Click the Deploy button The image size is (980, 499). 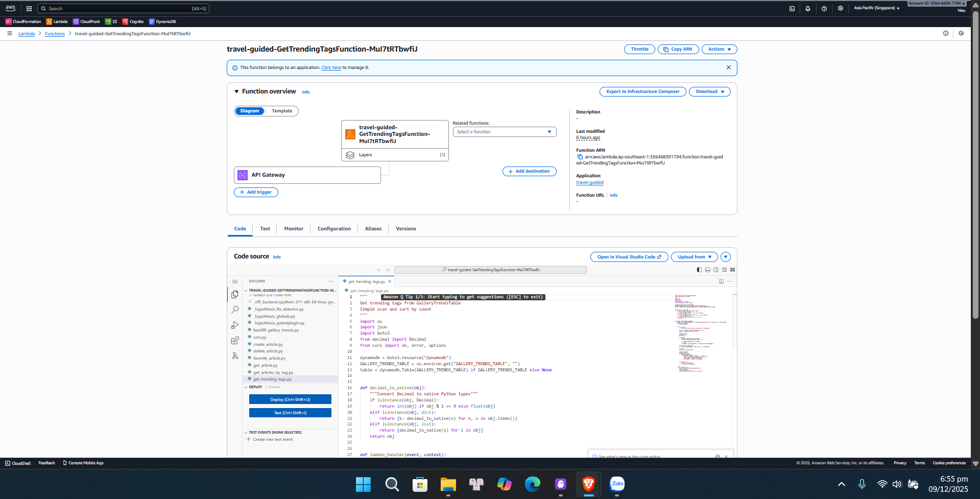pyautogui.click(x=290, y=399)
